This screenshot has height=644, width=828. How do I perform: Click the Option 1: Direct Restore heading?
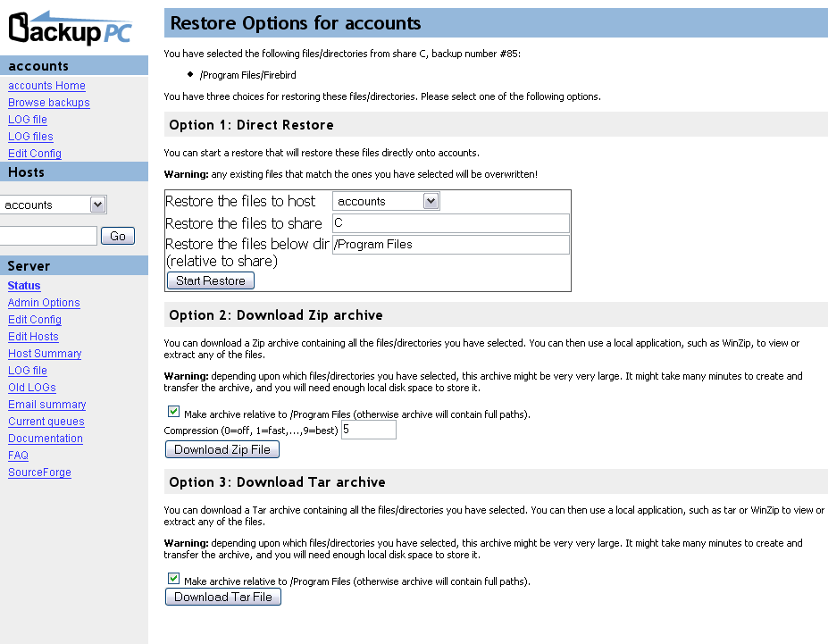[x=251, y=125]
